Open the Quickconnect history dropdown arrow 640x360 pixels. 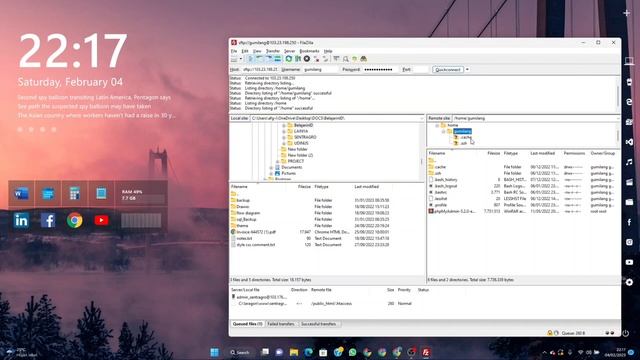click(467, 70)
